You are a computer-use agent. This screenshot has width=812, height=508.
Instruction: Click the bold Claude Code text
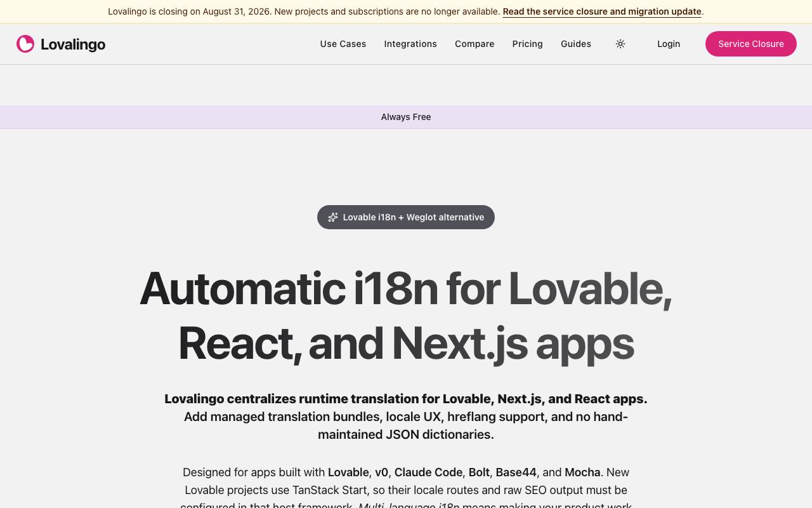pyautogui.click(x=428, y=472)
